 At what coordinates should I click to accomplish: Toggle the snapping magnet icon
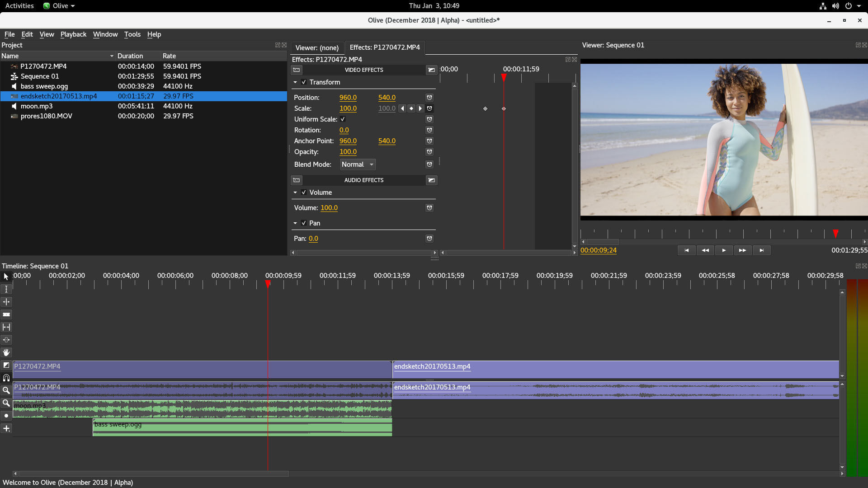[6, 378]
